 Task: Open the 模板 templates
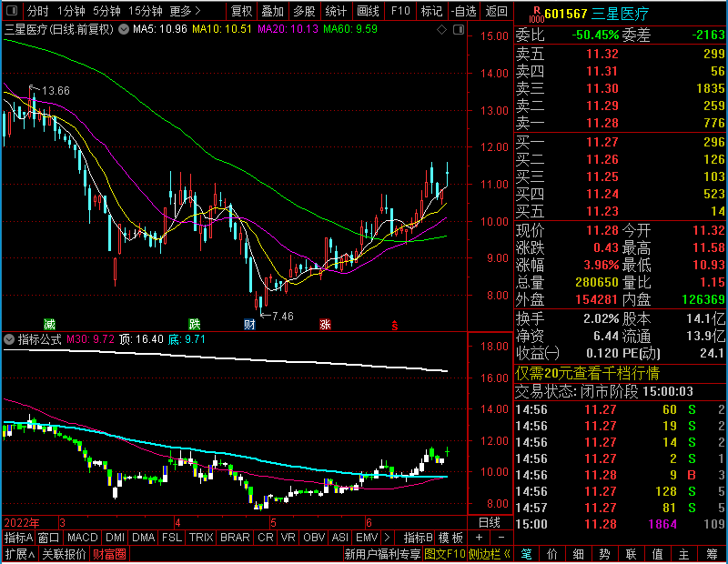click(450, 538)
